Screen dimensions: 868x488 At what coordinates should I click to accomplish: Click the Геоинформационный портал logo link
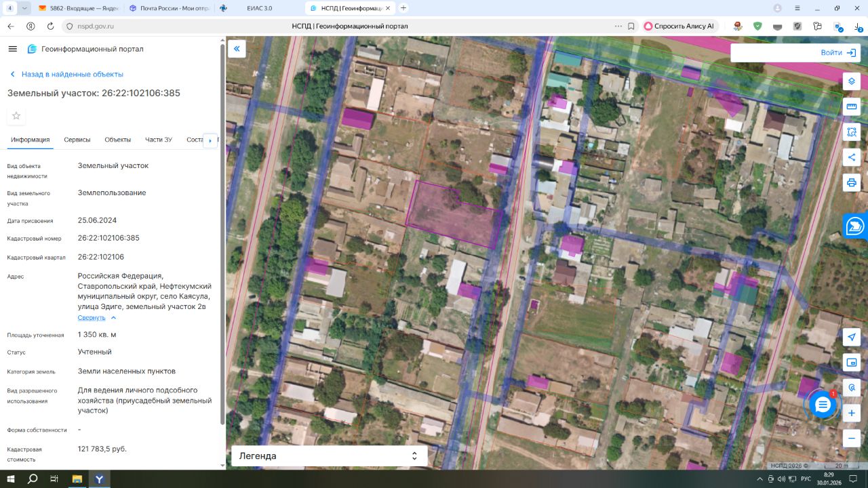(85, 49)
